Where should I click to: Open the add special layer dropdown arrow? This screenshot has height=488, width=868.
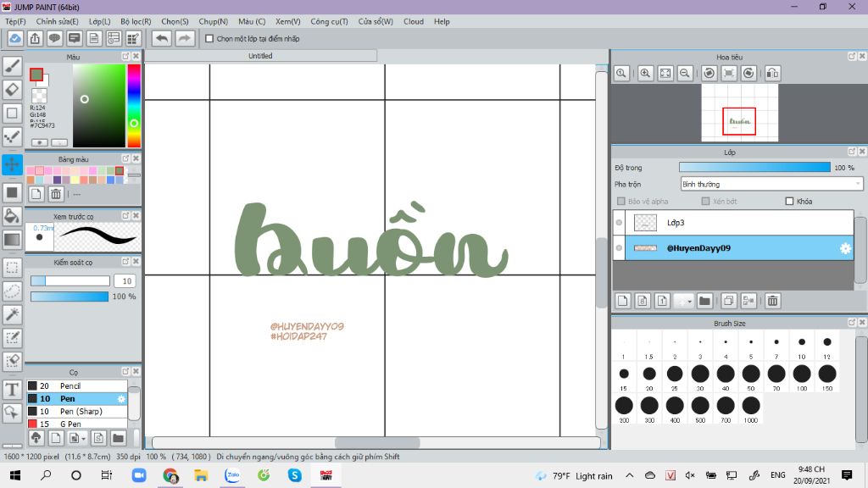(x=689, y=301)
